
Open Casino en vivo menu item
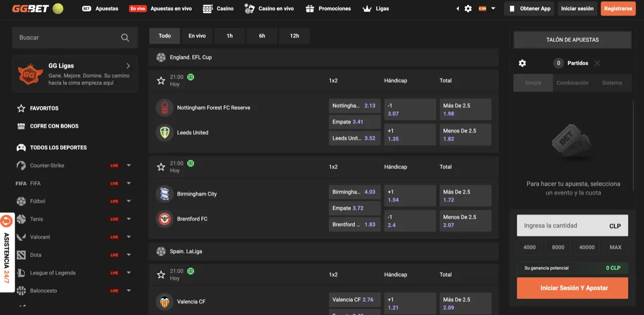[269, 9]
